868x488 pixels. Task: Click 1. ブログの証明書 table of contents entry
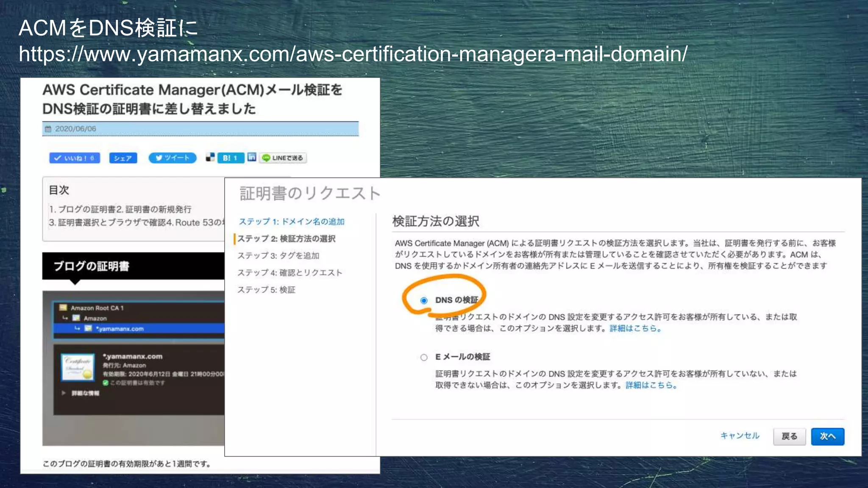82,209
